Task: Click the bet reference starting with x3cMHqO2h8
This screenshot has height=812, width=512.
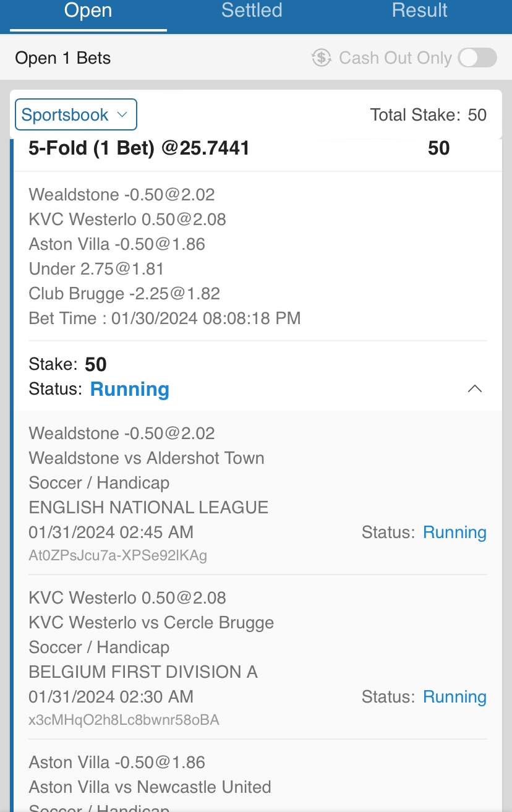Action: (124, 720)
